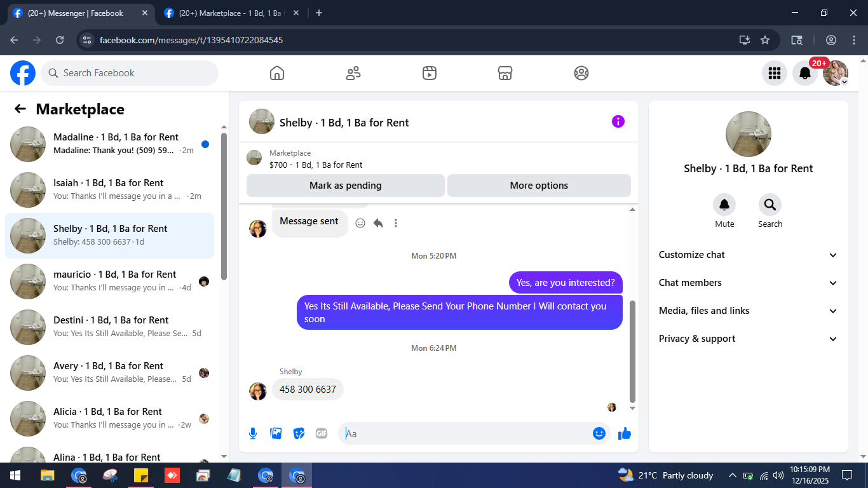This screenshot has height=488, width=868.
Task: Expand Customize chat section
Action: (749, 255)
